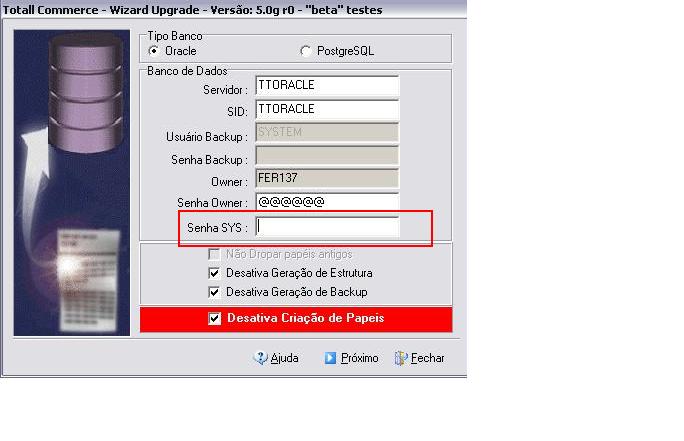
Task: Click the Banco de Dados group label
Action: [187, 71]
